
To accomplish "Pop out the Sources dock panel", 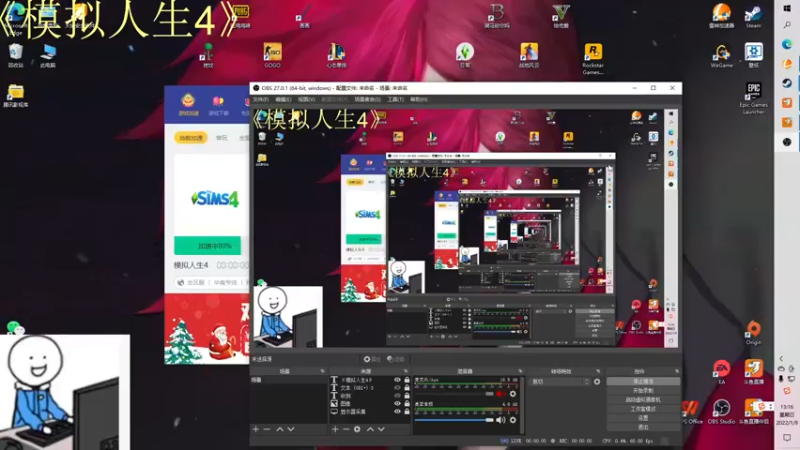I will click(x=406, y=371).
